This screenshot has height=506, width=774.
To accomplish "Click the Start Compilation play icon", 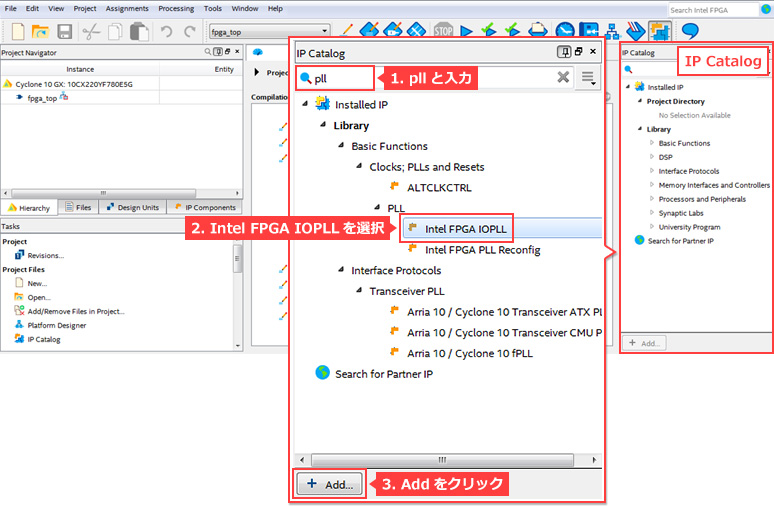I will pos(466,31).
